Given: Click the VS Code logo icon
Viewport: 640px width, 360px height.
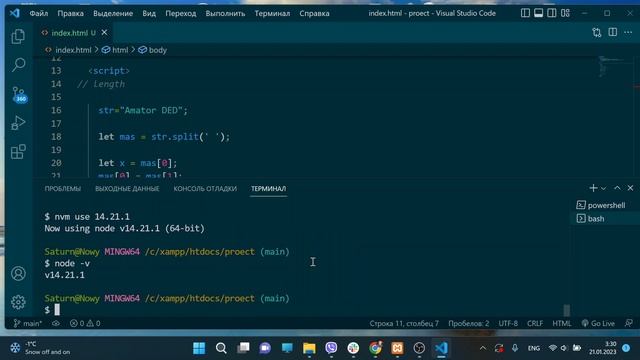Looking at the screenshot, I should coord(15,13).
